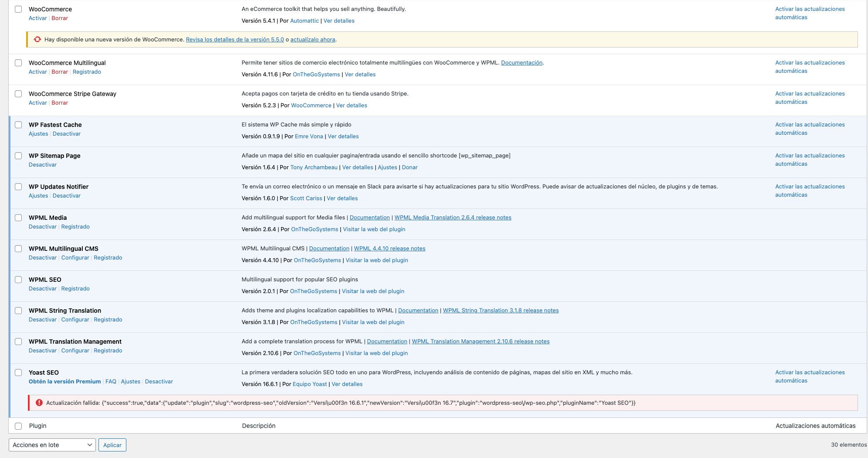
Task: Click the OnTheGoSystems author of WooCommerce Multilingual
Action: (x=316, y=74)
